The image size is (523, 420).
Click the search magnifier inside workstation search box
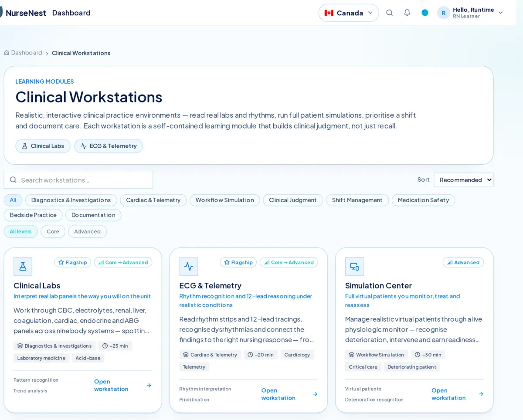coord(13,180)
